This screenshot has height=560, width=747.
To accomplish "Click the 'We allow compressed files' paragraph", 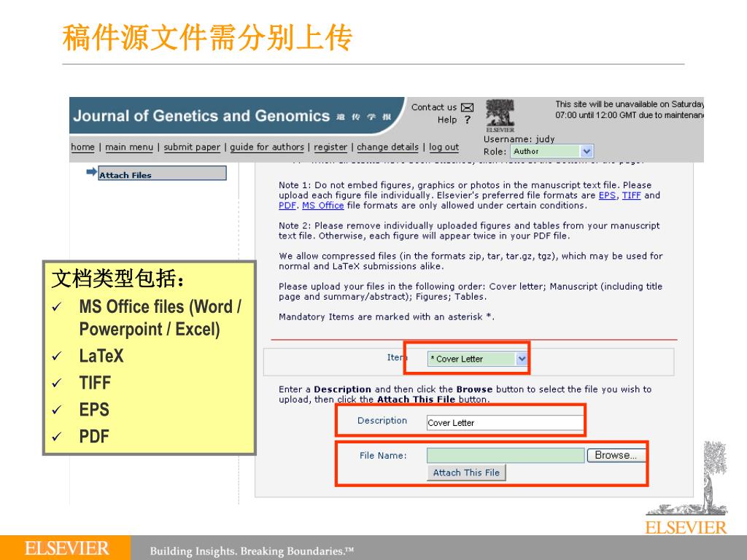I will pyautogui.click(x=471, y=261).
